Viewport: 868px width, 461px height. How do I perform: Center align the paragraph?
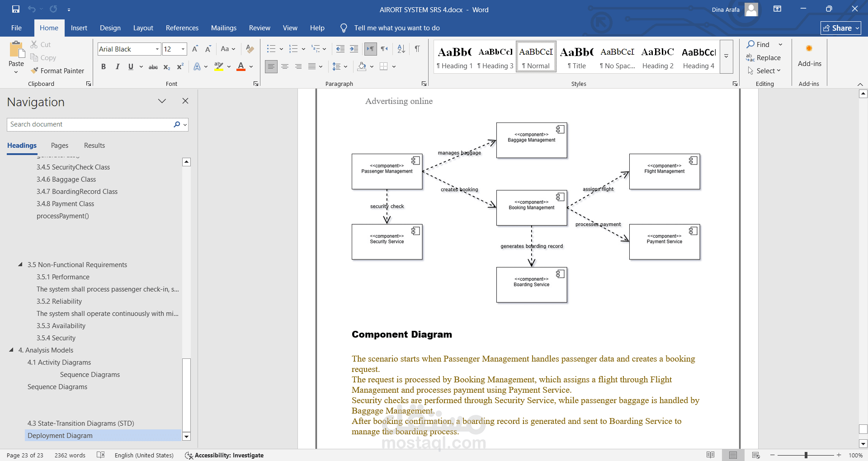pyautogui.click(x=285, y=66)
